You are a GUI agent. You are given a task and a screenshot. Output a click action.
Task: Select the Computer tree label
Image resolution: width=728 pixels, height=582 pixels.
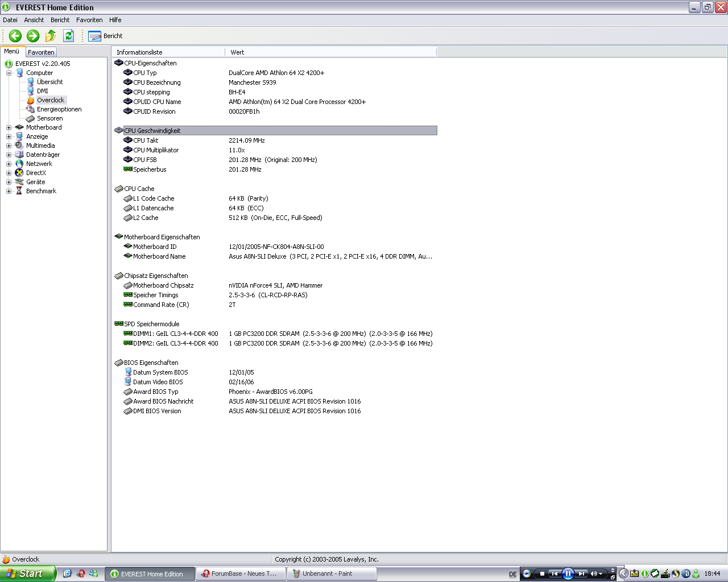(x=39, y=73)
